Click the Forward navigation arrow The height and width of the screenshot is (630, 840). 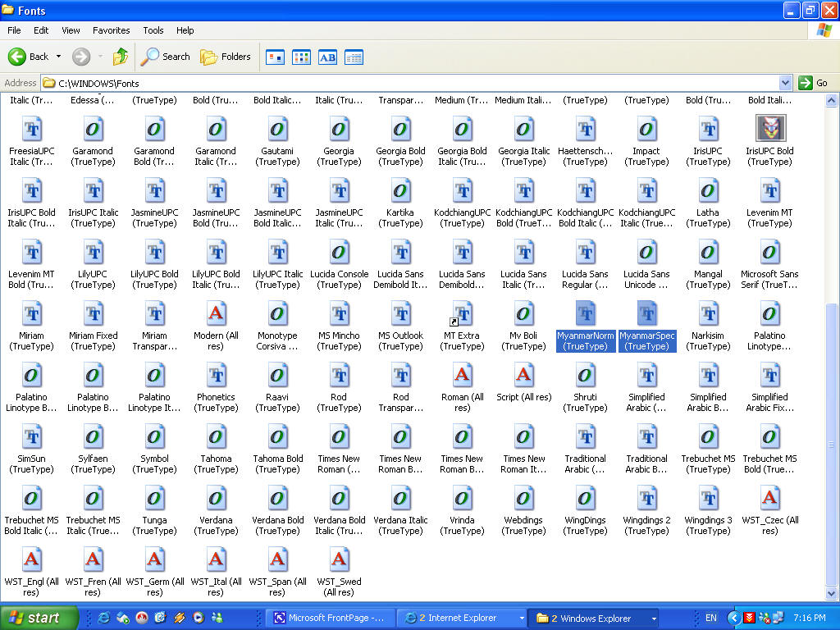point(81,57)
